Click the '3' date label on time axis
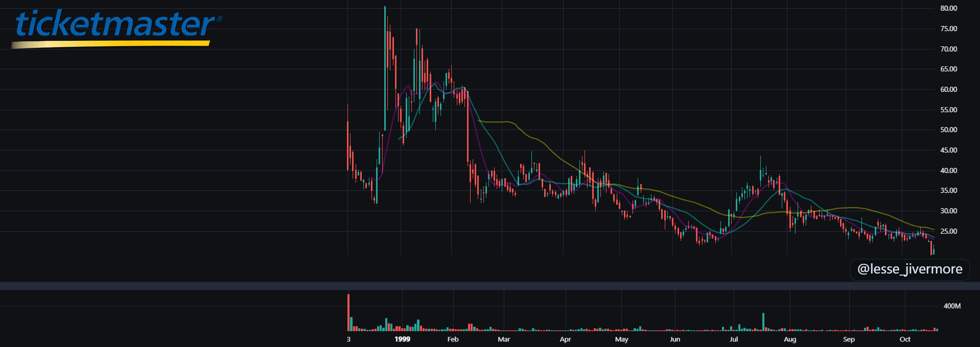This screenshot has width=980, height=347. click(348, 339)
